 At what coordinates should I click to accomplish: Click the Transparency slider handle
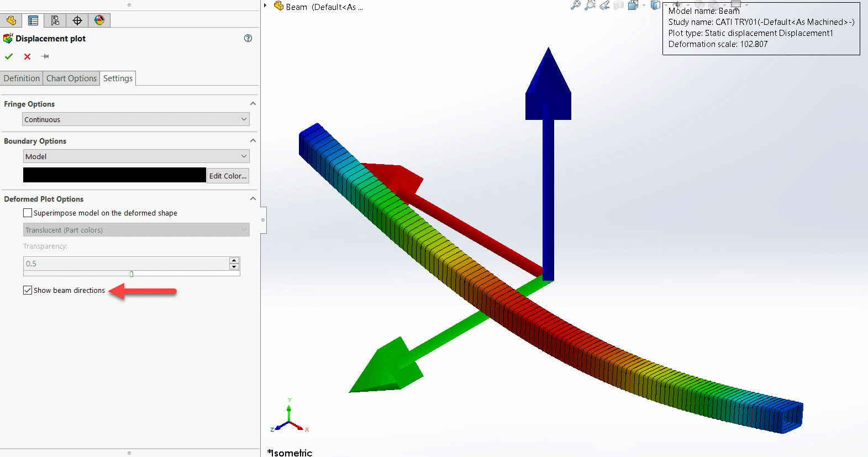tap(131, 274)
